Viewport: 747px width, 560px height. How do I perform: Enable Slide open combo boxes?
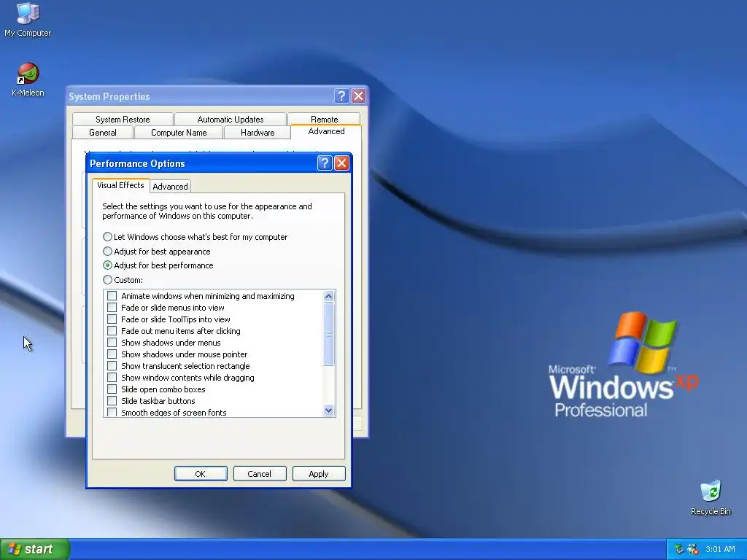point(112,389)
